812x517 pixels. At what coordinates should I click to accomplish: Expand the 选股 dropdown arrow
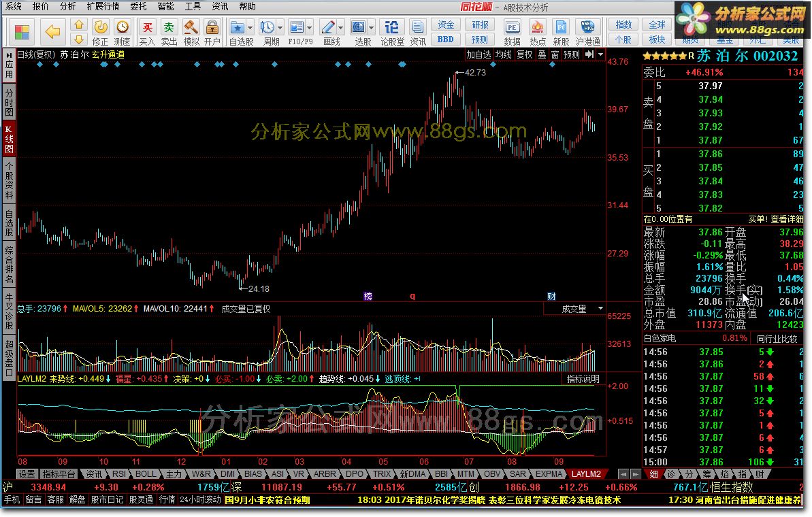click(371, 27)
